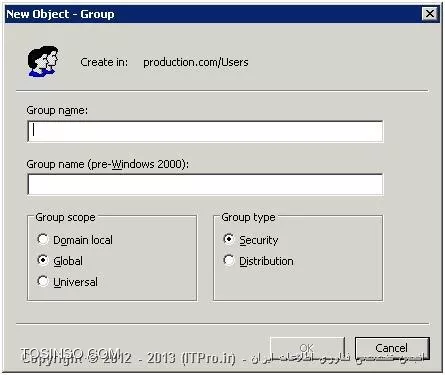Switch group type to Distribution
Viewport: 445px width, 375px height.
(x=229, y=260)
